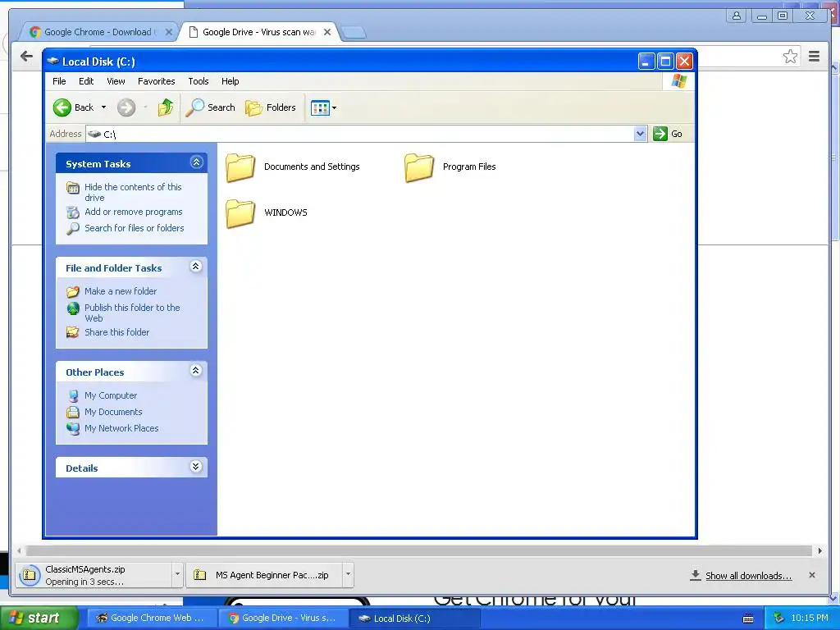Click Hide the contents of this drive
Viewport: 840px width, 630px height.
point(133,192)
